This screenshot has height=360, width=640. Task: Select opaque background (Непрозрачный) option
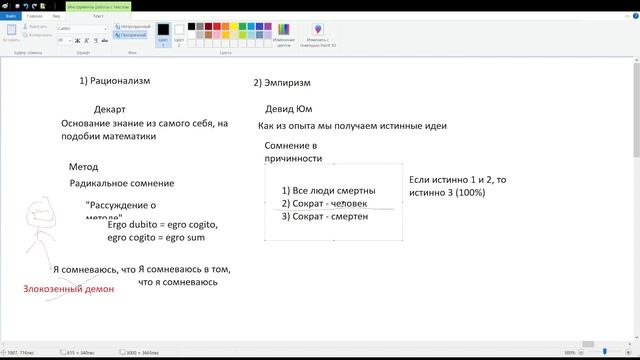click(x=132, y=27)
